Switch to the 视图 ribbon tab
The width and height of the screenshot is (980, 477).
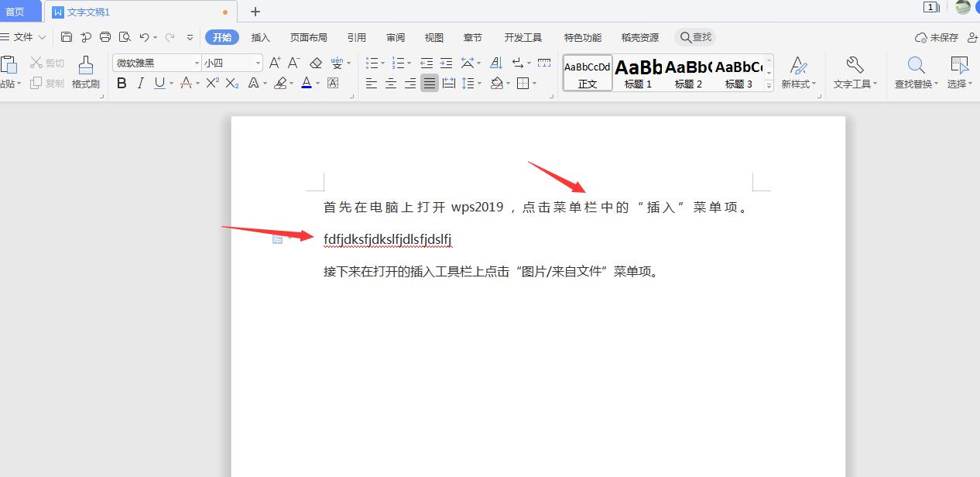coord(434,37)
